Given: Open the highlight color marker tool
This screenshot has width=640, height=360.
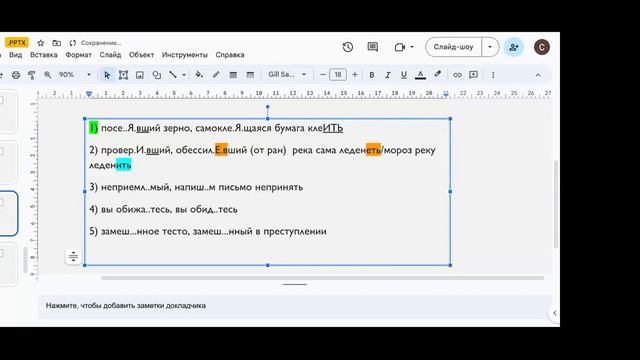Looking at the screenshot, I should pos(438,74).
